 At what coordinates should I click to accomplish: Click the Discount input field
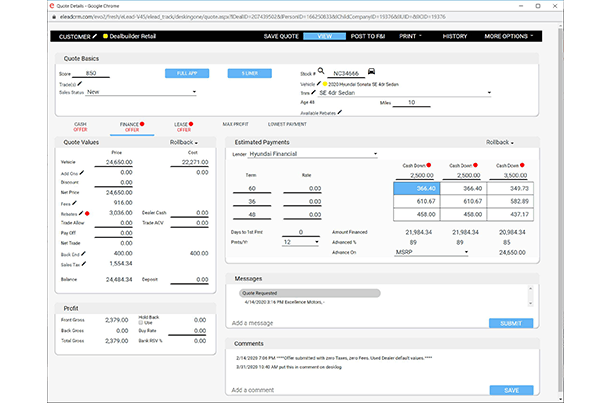tap(113, 182)
